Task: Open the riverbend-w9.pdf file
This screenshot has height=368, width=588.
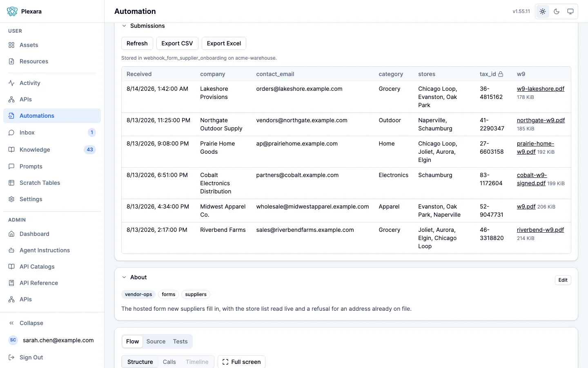Action: (540, 230)
